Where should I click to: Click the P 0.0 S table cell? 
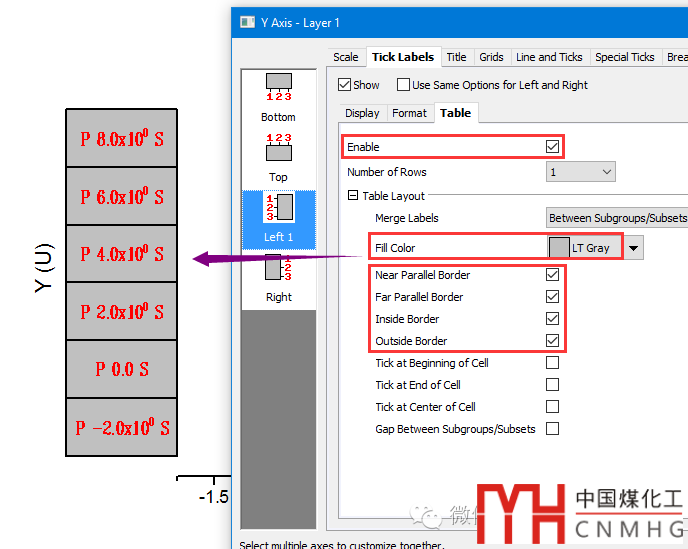coord(122,369)
